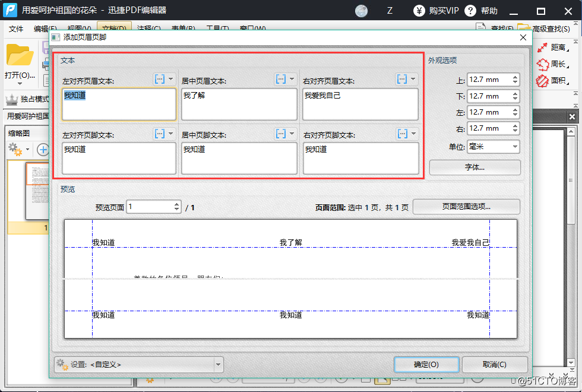Enable 独占模式 crown icon
Viewport: 582px width, 392px height.
[11, 99]
